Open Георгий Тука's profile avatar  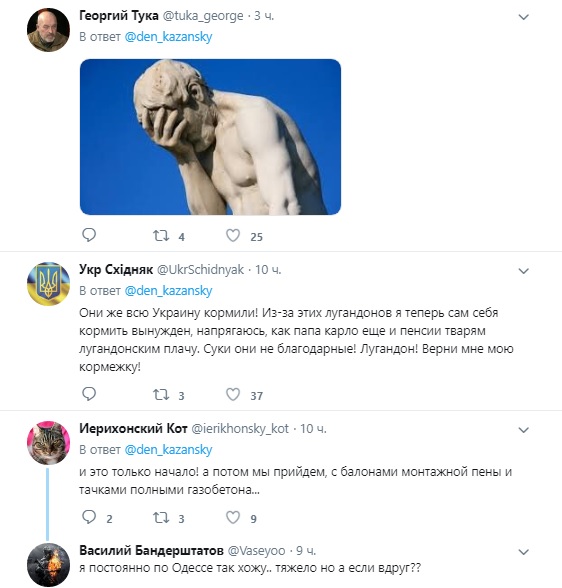tap(48, 30)
